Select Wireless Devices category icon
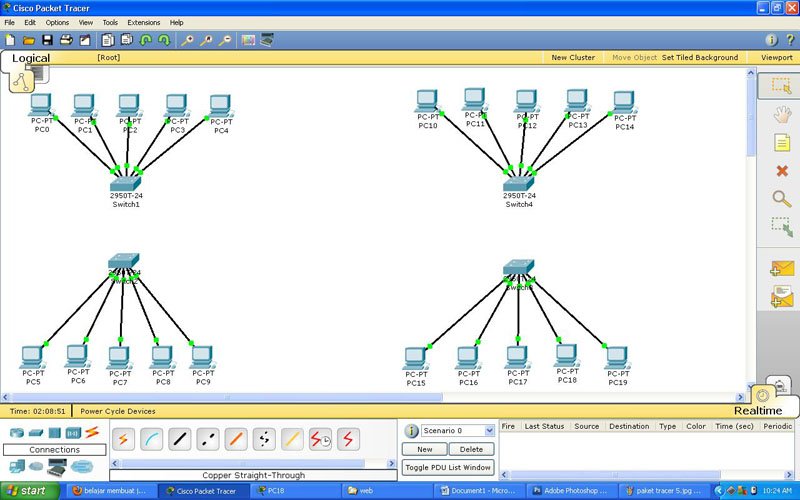Screen dimensions: 800x500 [73, 433]
